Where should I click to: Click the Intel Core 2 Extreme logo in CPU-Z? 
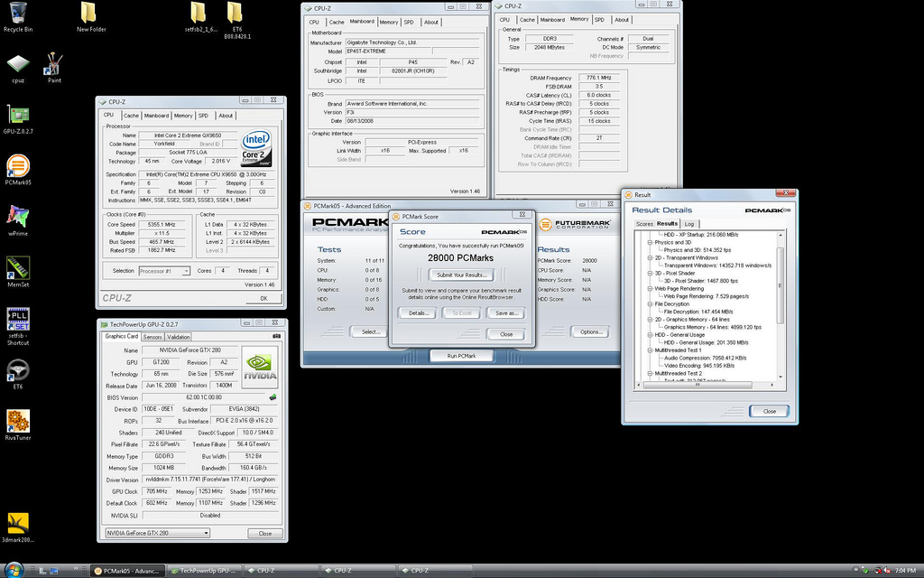pos(256,148)
